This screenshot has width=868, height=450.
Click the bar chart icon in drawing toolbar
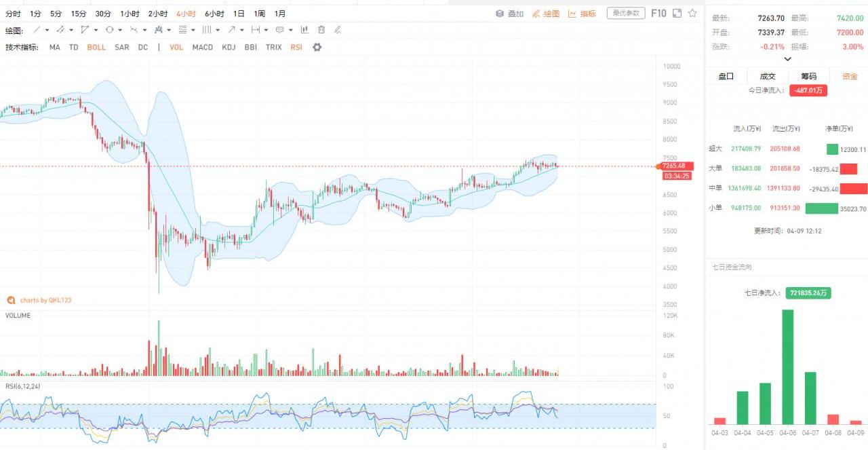point(305,30)
